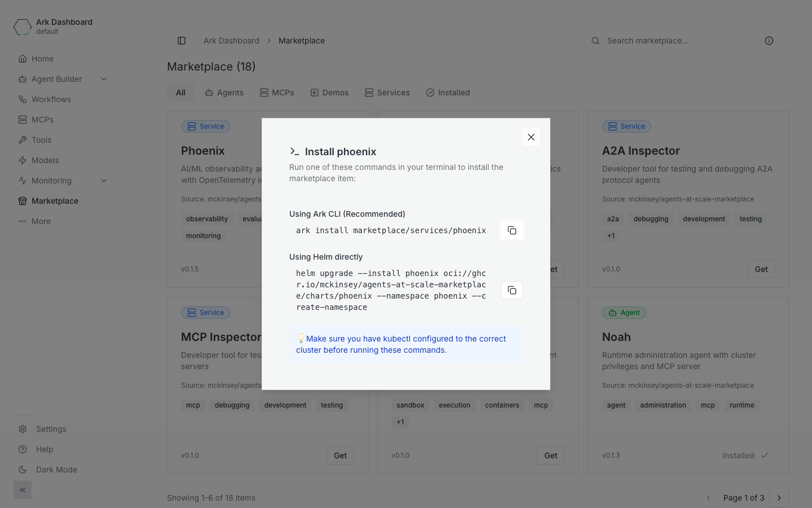Click the a2a tag
This screenshot has width=812, height=508.
coord(613,219)
